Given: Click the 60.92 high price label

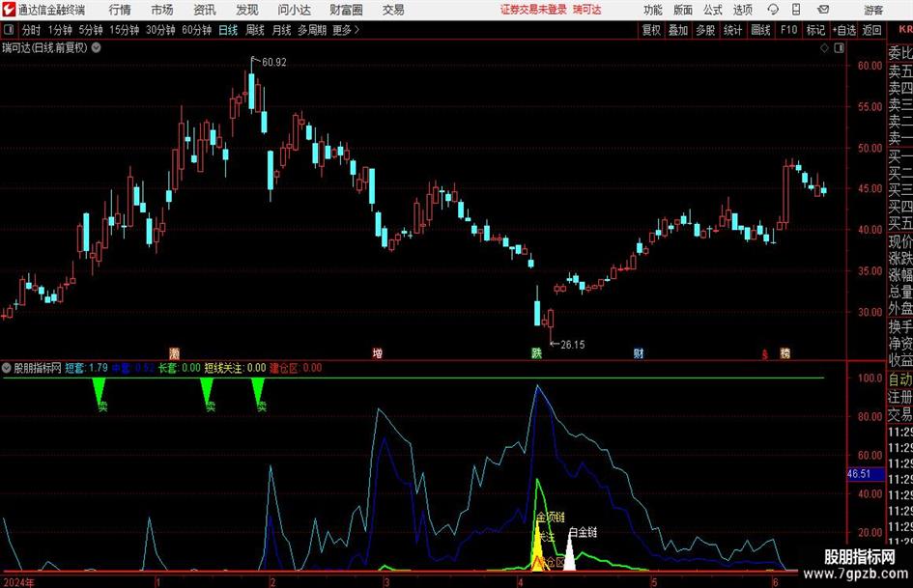Looking at the screenshot, I should click(274, 62).
